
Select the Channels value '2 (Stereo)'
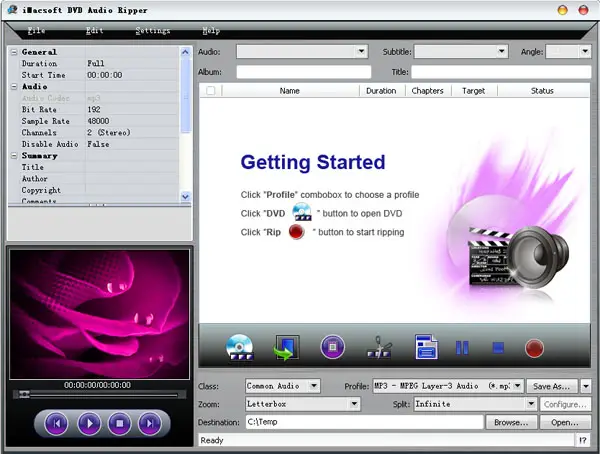point(109,132)
